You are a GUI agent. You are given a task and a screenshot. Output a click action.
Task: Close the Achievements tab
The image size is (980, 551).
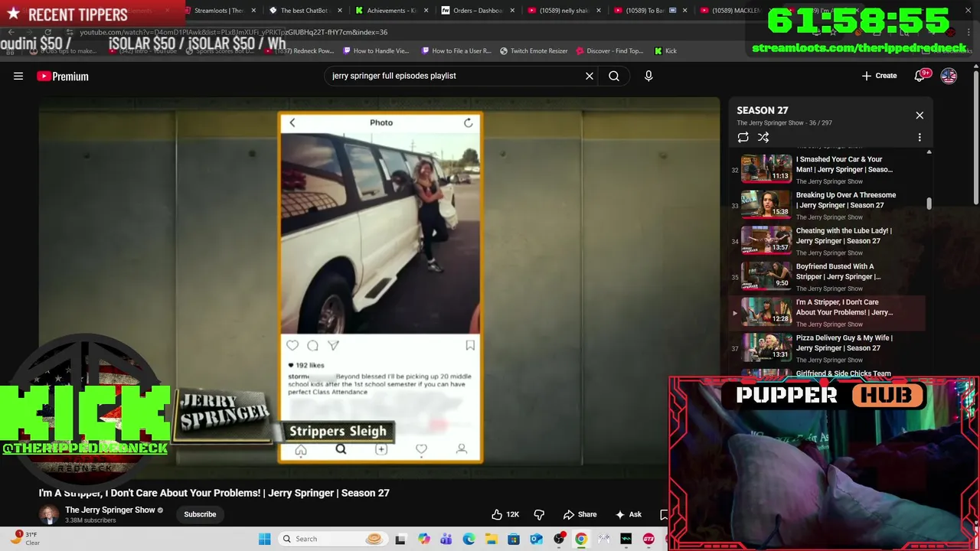(426, 11)
